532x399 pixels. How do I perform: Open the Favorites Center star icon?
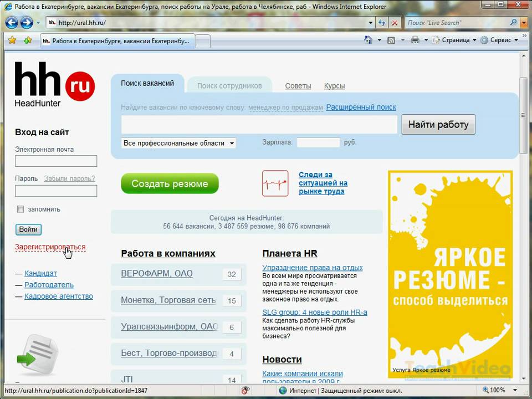12,40
